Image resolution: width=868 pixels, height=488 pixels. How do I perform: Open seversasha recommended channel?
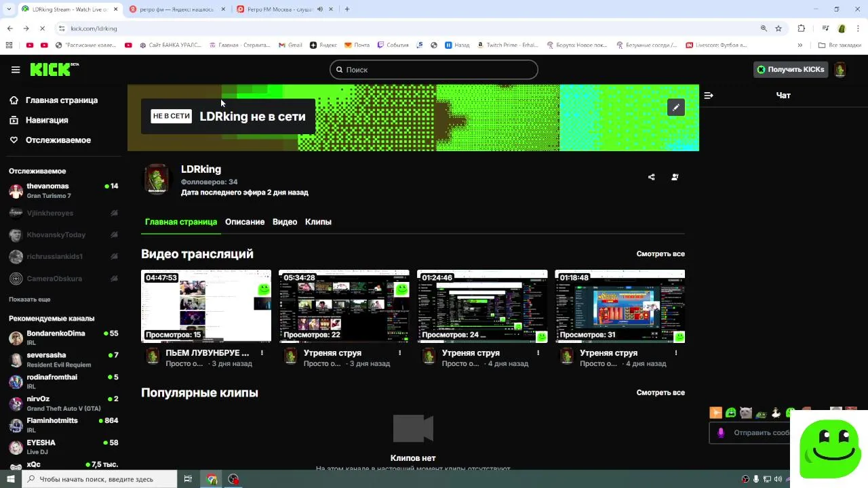[x=63, y=359]
